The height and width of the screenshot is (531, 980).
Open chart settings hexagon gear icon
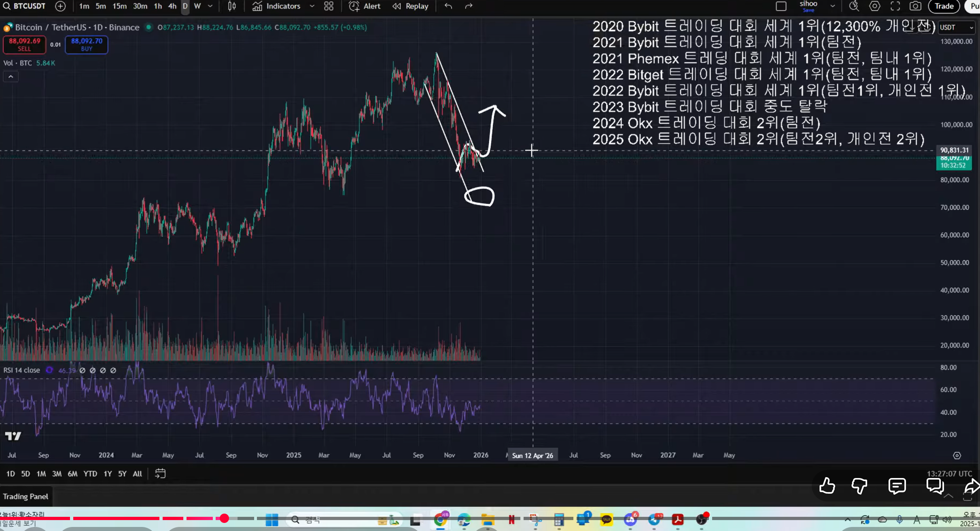click(x=874, y=6)
